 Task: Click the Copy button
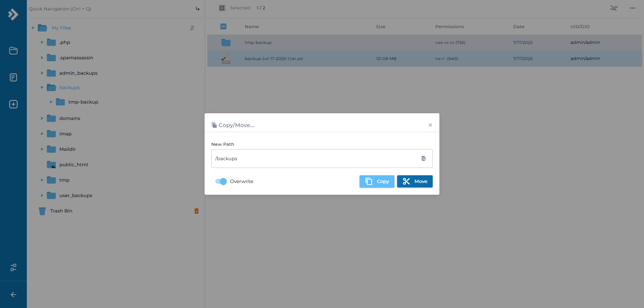click(x=377, y=181)
